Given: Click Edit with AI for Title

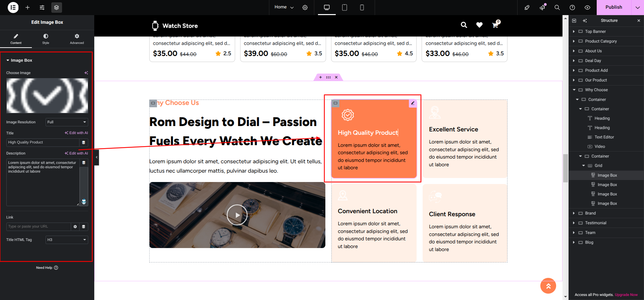Looking at the screenshot, I should 76,133.
